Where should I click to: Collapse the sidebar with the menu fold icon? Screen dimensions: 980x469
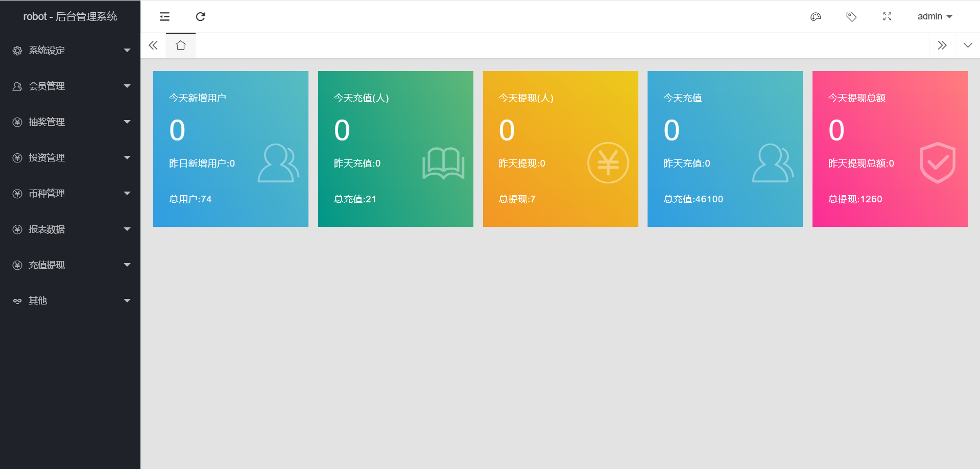tap(164, 17)
